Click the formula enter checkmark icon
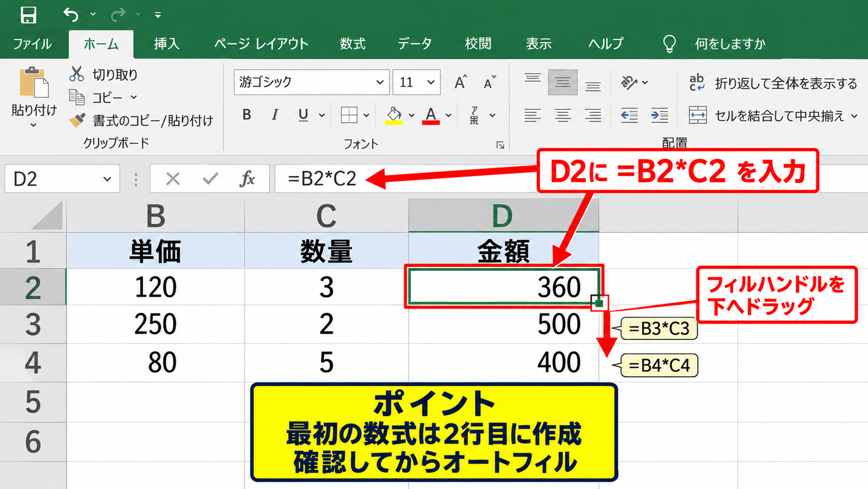The image size is (868, 489). pos(210,179)
